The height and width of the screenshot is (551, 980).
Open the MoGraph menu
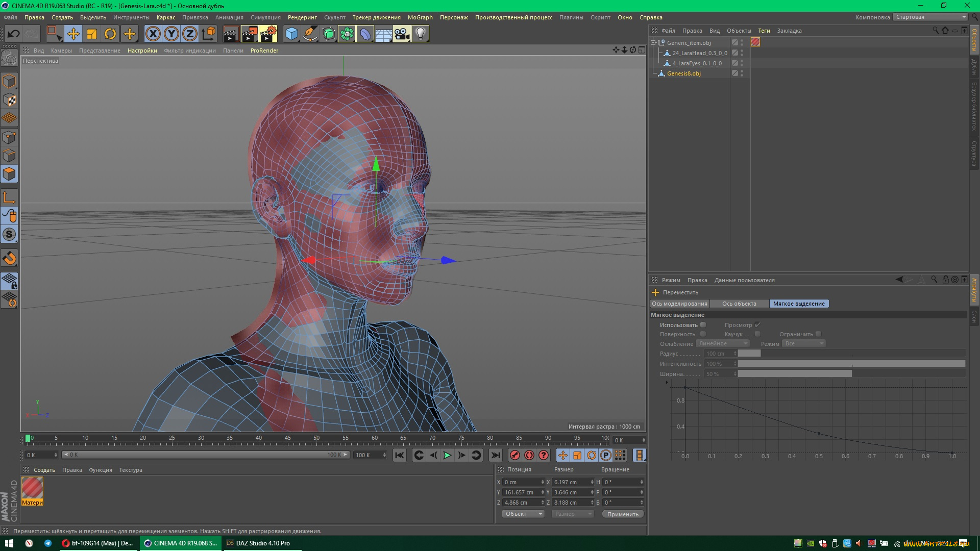pos(420,17)
